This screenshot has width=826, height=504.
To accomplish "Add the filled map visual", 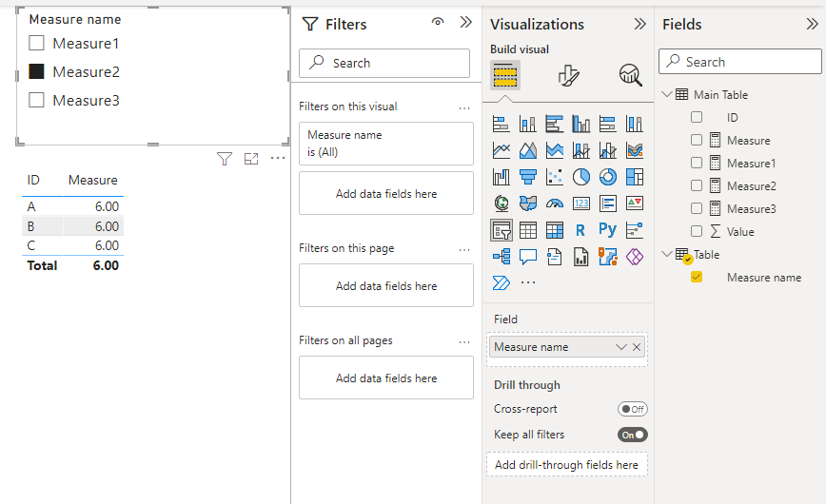I will tap(528, 204).
